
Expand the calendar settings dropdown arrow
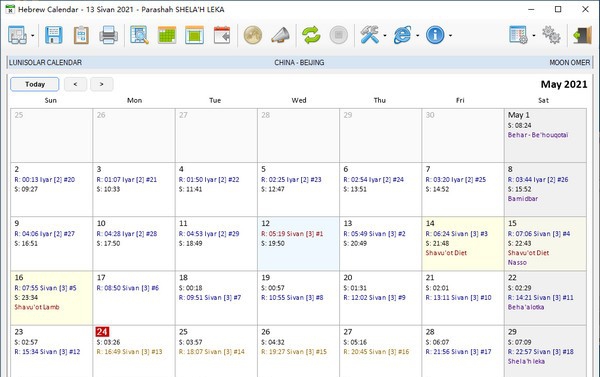click(534, 36)
